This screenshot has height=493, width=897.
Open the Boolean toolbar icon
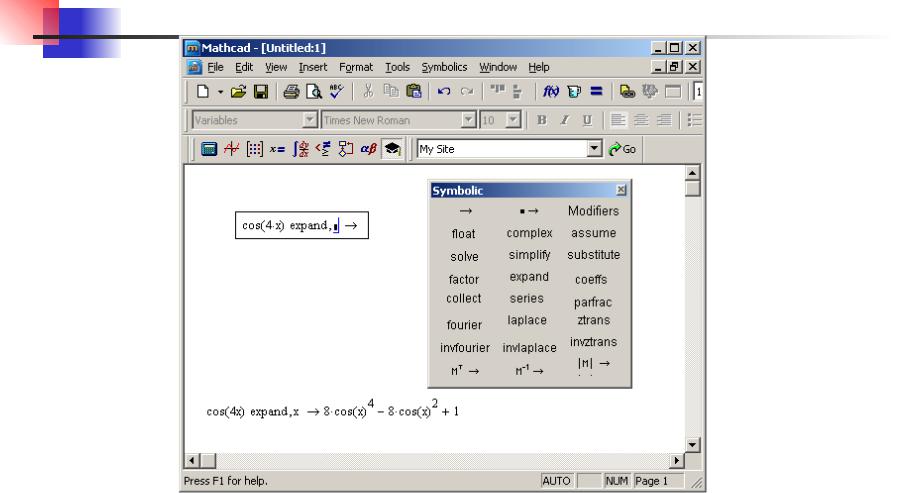[323, 149]
